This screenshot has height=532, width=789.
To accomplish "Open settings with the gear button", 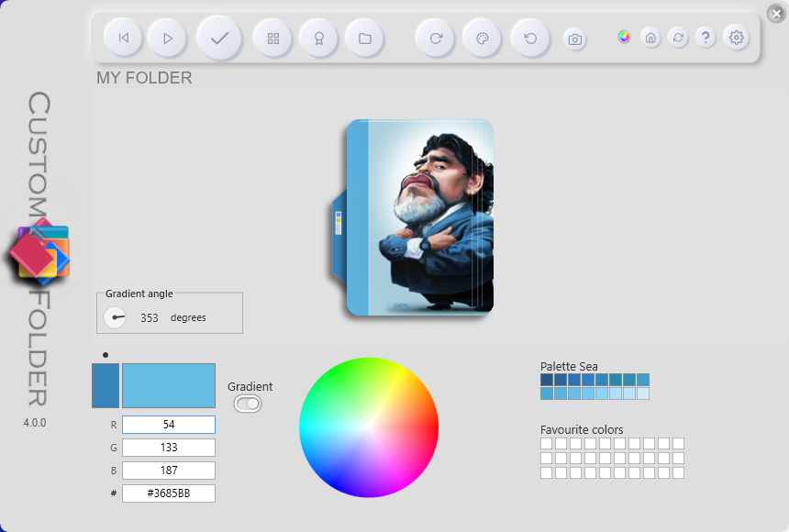I will (x=736, y=38).
